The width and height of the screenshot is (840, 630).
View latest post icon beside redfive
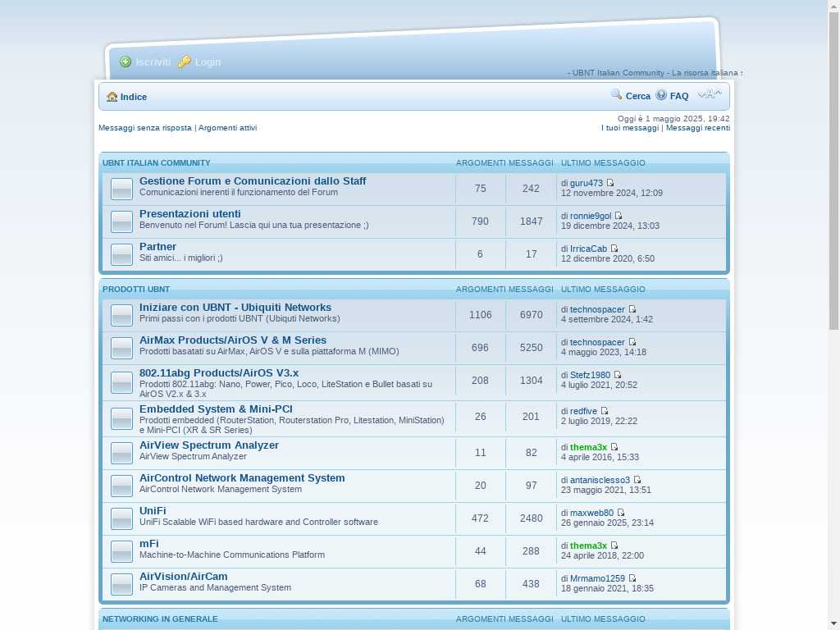[x=605, y=411]
